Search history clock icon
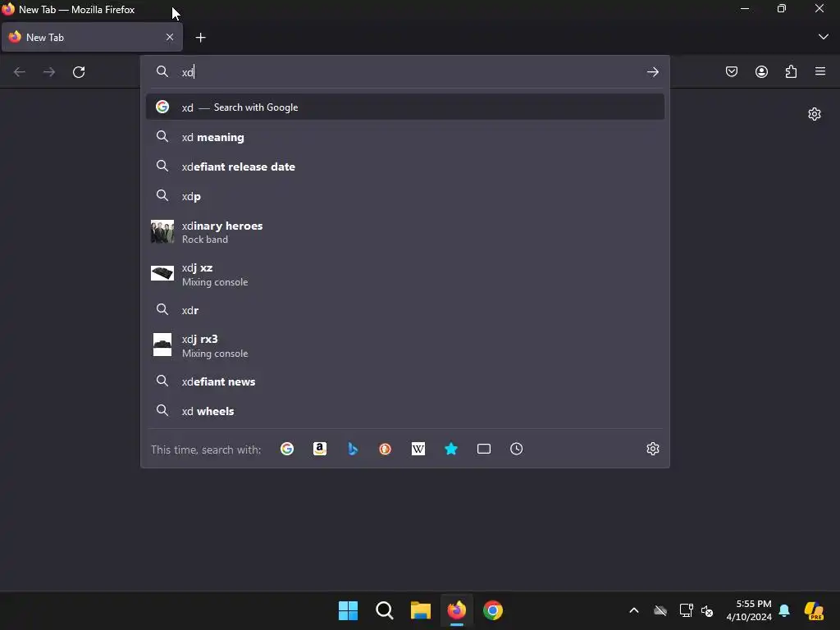The image size is (840, 630). (517, 449)
